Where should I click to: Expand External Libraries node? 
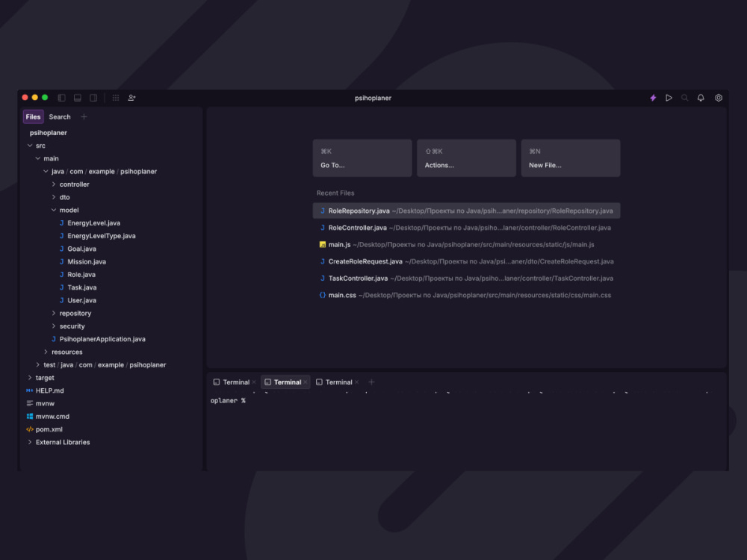tap(30, 442)
